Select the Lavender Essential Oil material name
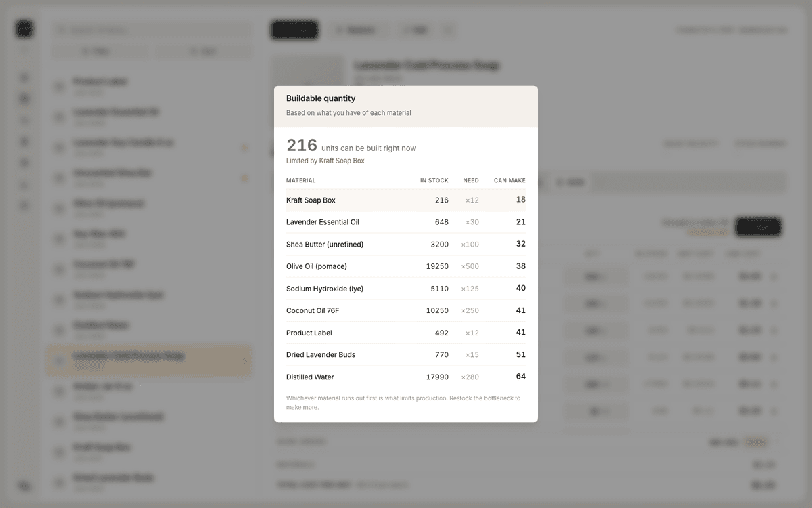Screen dimensions: 812x508 point(323,222)
